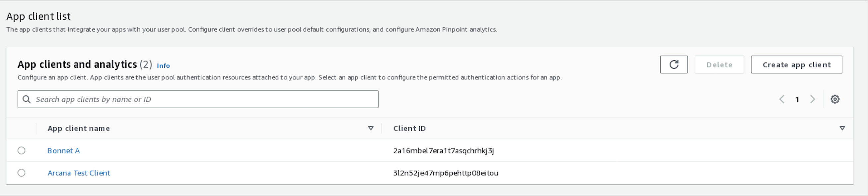
Task: Open the Bonnet A app client
Action: [64, 150]
